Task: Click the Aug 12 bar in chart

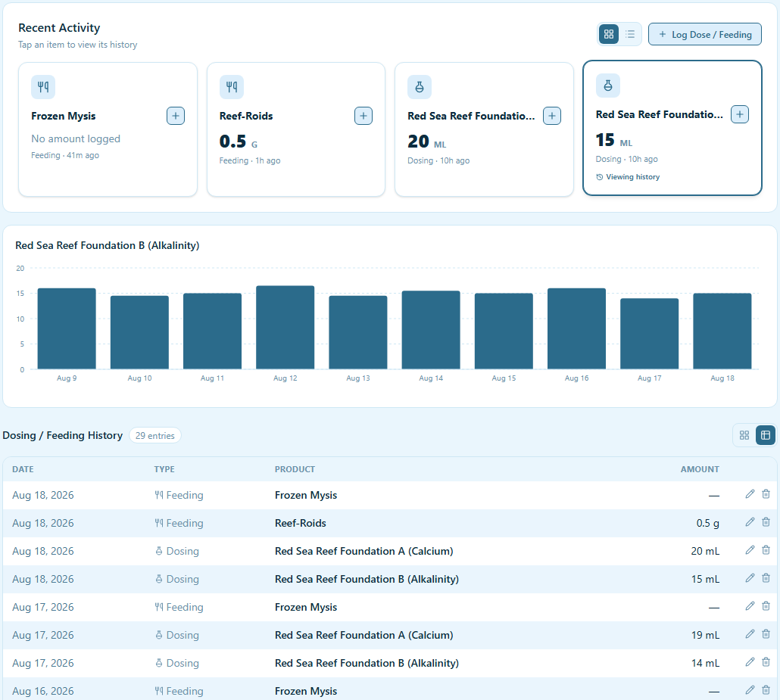Action: (285, 327)
